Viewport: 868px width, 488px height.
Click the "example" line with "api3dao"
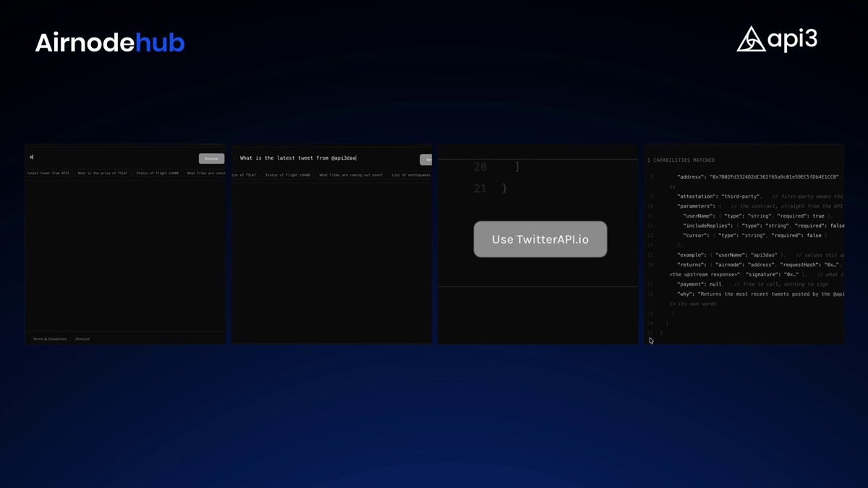pos(731,255)
